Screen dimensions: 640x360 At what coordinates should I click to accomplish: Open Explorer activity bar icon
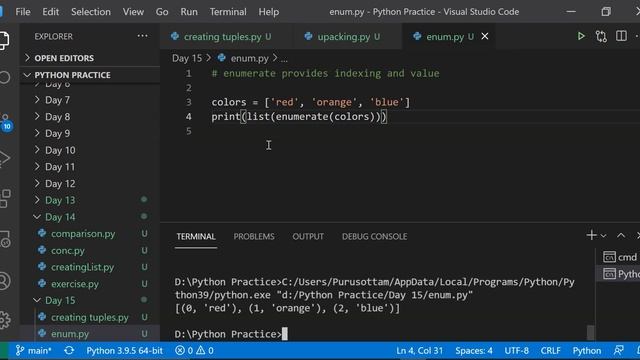(x=4, y=40)
